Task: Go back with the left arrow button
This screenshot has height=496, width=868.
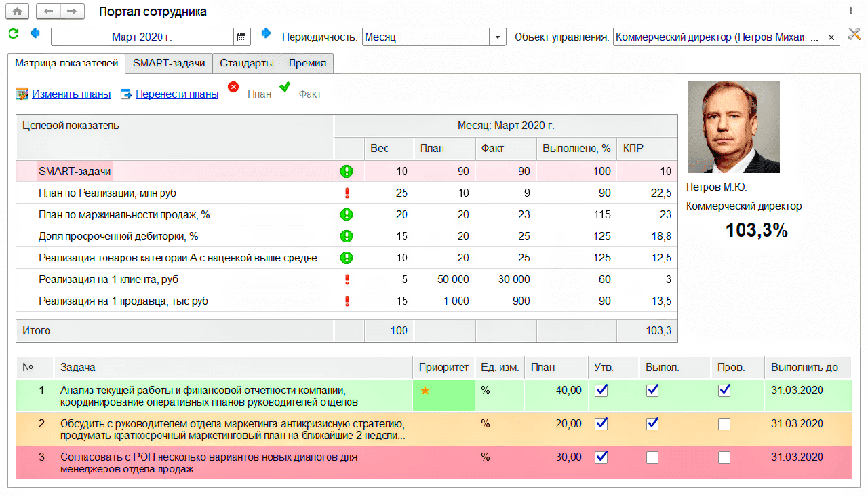Action: pyautogui.click(x=48, y=12)
